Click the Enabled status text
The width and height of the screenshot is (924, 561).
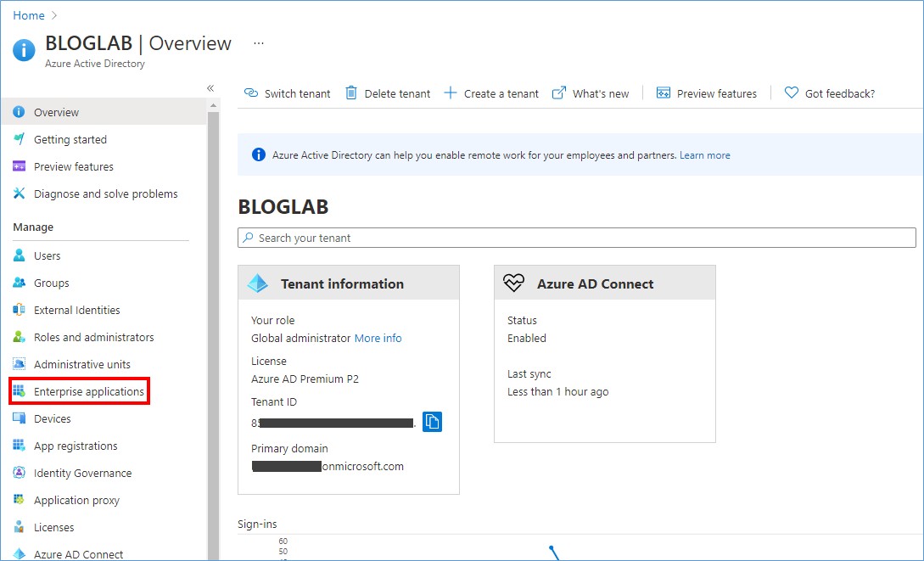coord(526,338)
